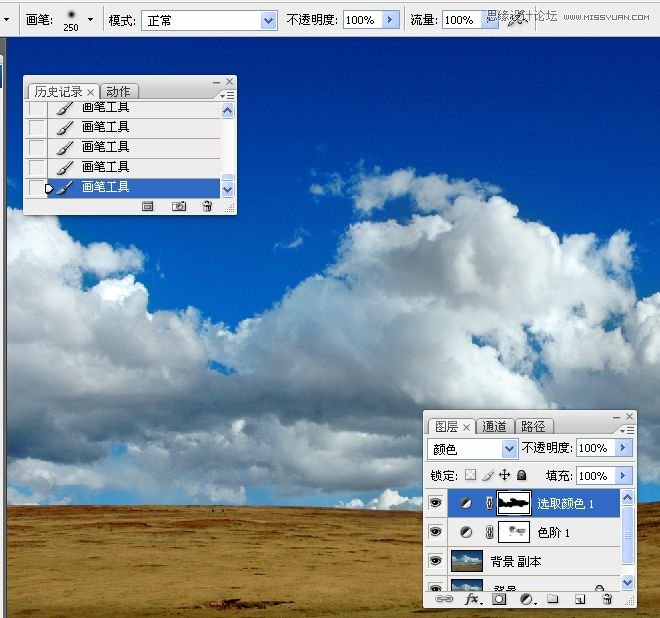Open the layer 不透明度 slider arrow
The height and width of the screenshot is (618, 660).
pos(624,448)
